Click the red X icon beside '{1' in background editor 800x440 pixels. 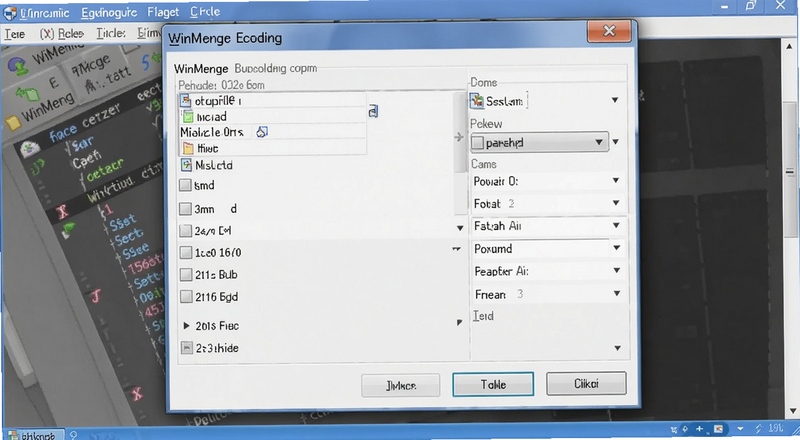pos(62,210)
